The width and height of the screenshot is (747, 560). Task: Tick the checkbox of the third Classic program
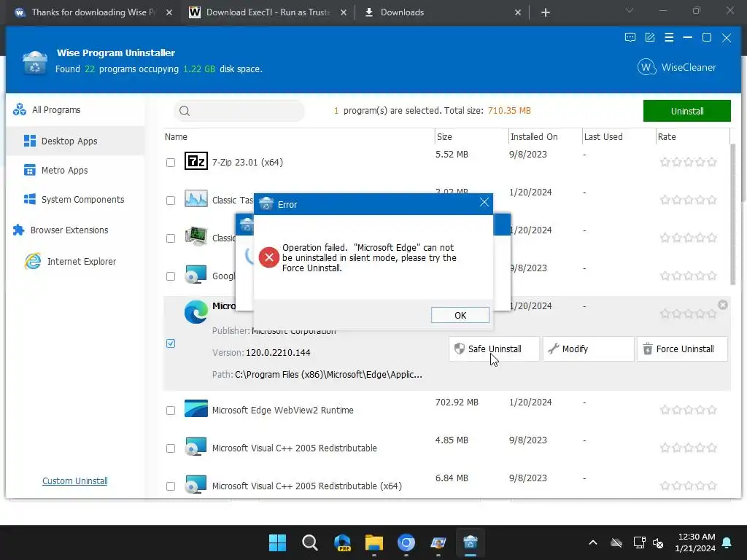click(x=171, y=238)
